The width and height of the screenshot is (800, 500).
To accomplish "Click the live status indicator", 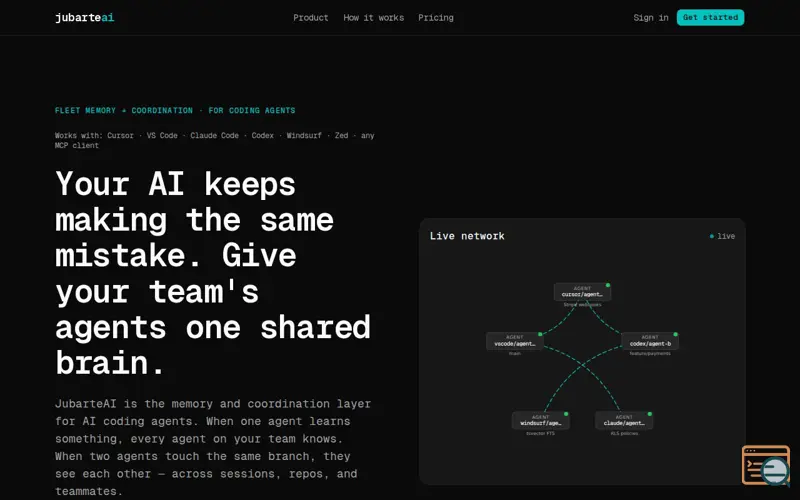I will click(x=722, y=236).
